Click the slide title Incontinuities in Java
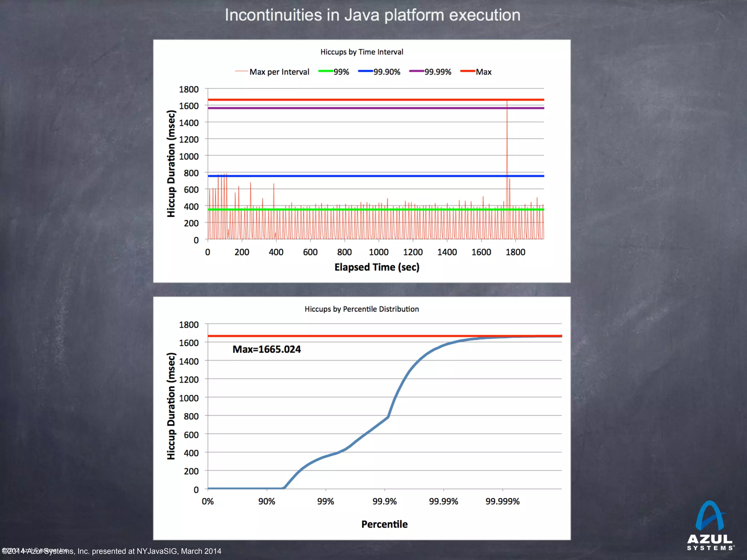747x560 pixels. pos(372,15)
